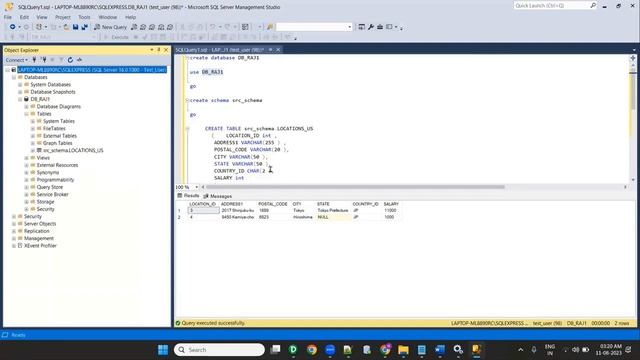640x360 pixels.
Task: Click the back navigation arrow icon
Action: tap(13, 27)
